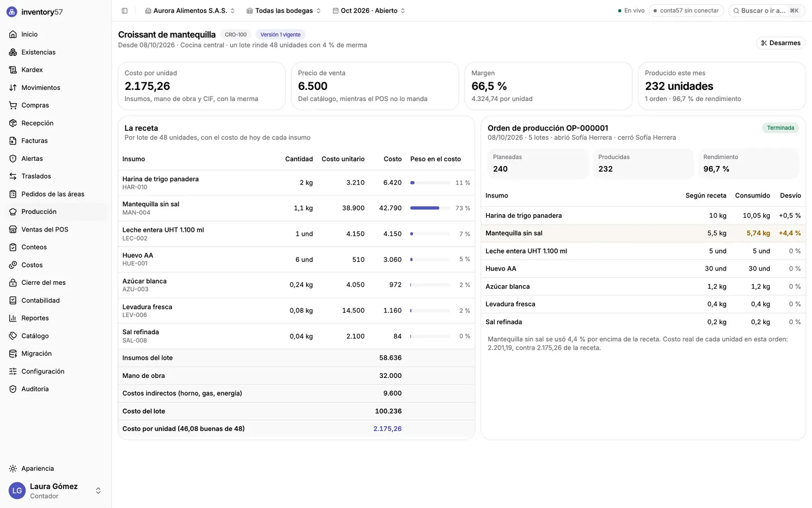Navigate to Contabilidad section
The height and width of the screenshot is (508, 812).
(55, 301)
